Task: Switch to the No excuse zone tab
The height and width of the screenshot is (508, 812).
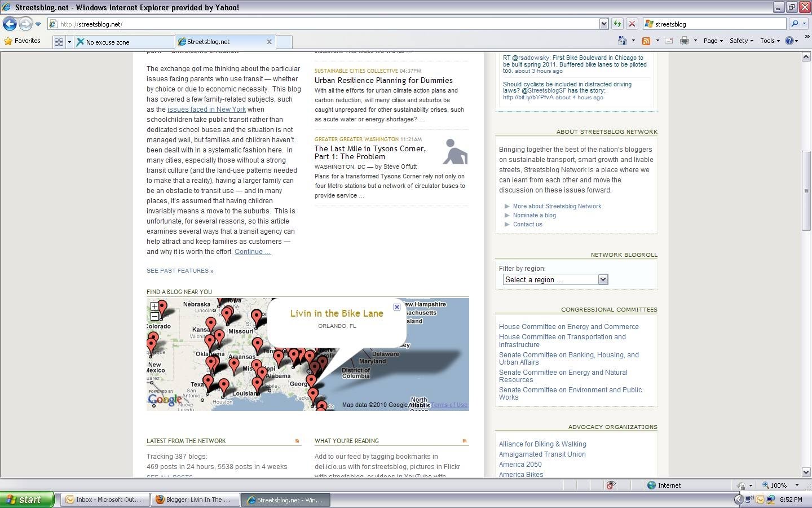Action: click(x=124, y=42)
